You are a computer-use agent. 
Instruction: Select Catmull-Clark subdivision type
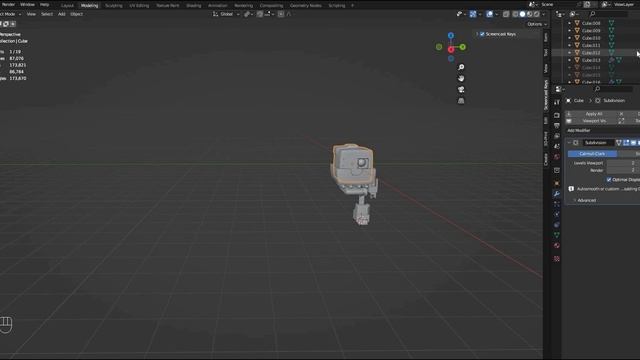592,154
